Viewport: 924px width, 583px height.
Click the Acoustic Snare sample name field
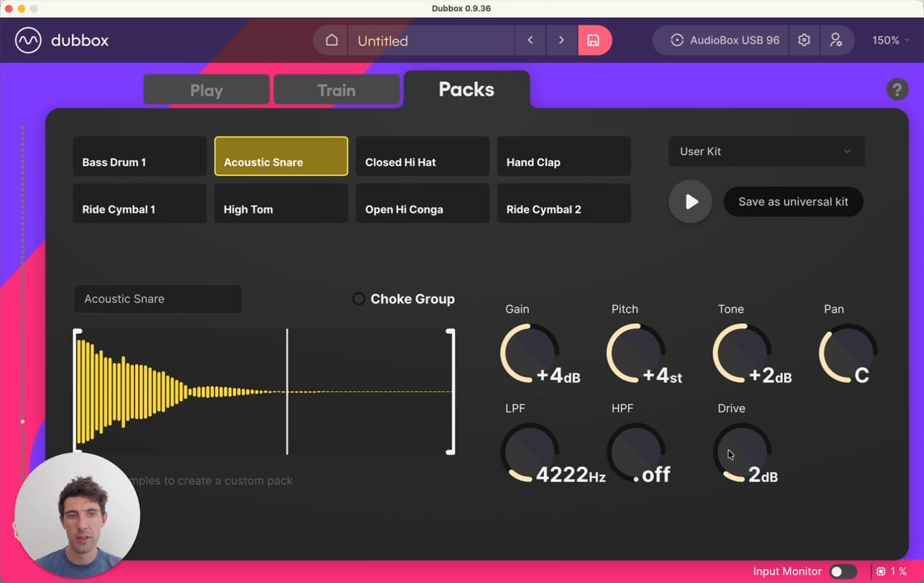158,299
